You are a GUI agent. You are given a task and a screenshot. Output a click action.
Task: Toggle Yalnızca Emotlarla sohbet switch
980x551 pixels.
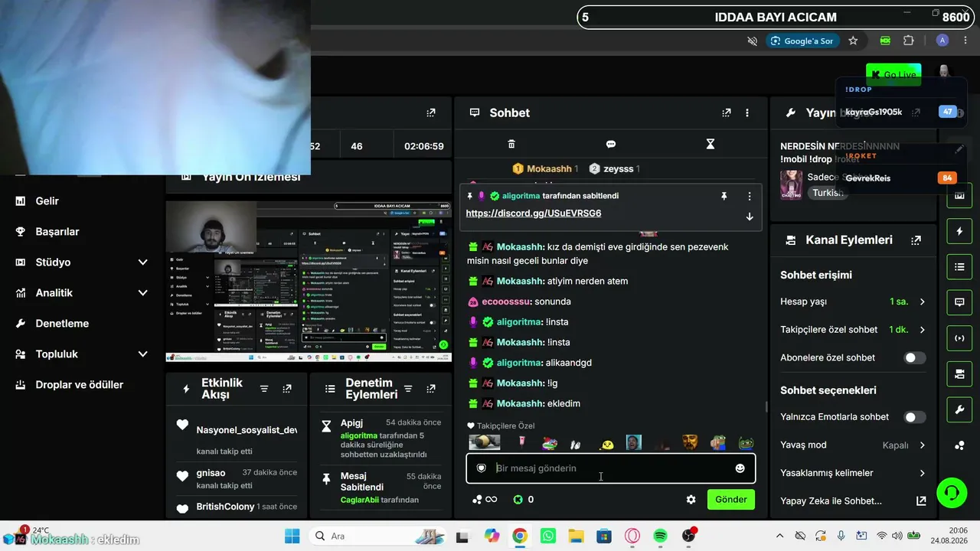(x=914, y=417)
